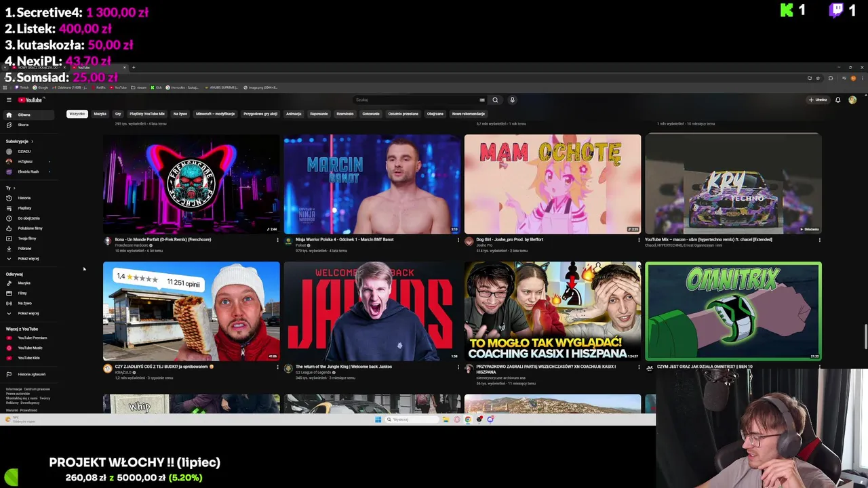Select the Nowe rekomendacje chip

(469, 114)
